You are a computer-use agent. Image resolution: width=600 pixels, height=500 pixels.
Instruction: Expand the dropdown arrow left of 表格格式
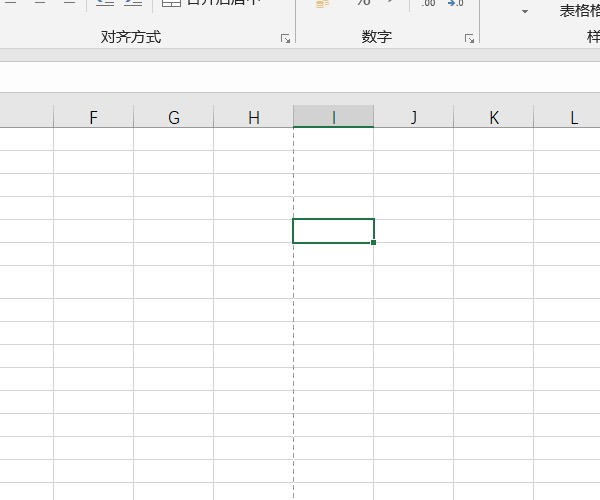pyautogui.click(x=525, y=11)
